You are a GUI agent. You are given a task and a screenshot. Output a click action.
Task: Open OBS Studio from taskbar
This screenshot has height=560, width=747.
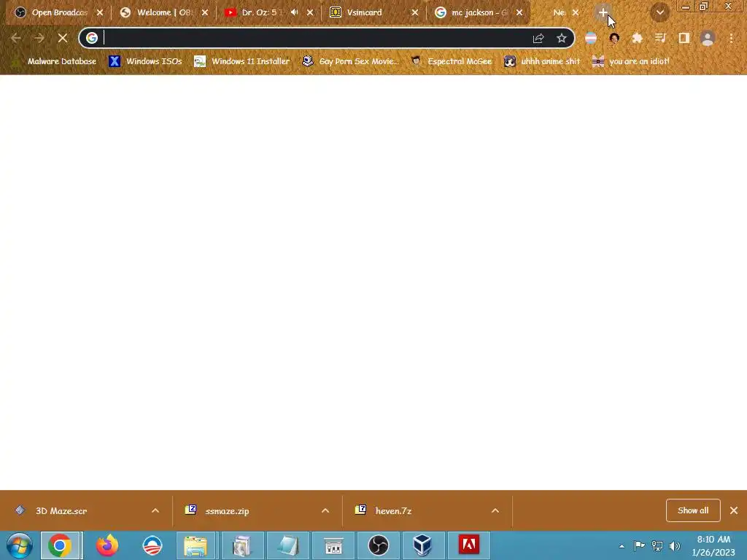pyautogui.click(x=379, y=545)
